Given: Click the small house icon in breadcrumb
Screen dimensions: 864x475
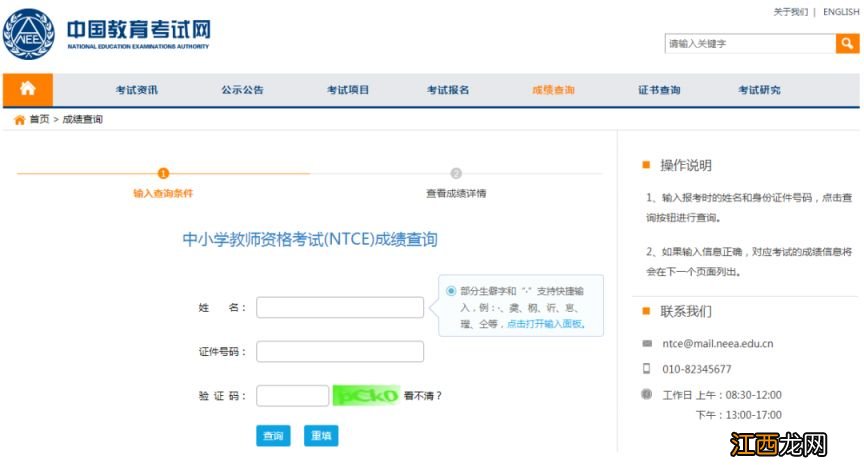Looking at the screenshot, I should (19, 120).
